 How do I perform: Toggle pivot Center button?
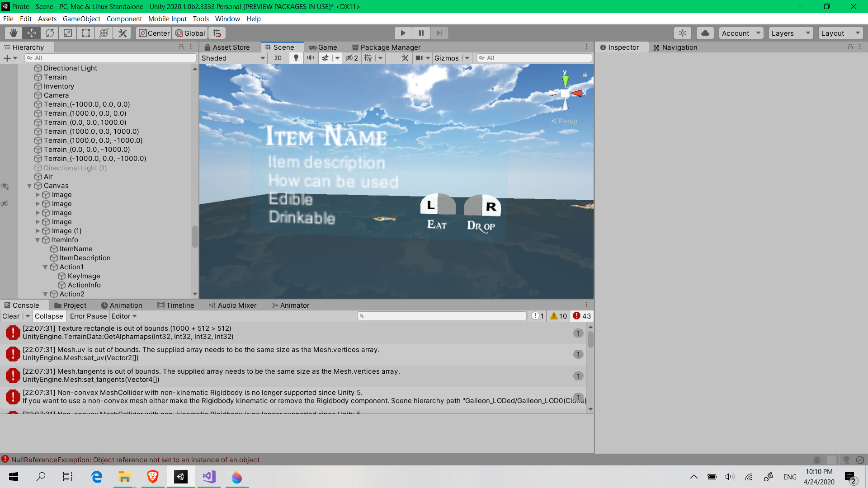click(x=154, y=33)
